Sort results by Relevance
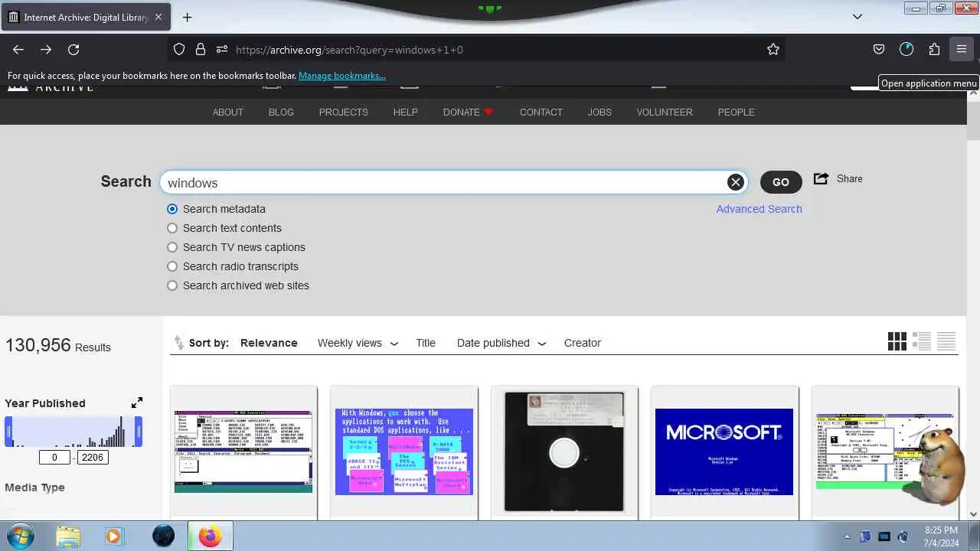Image resolution: width=980 pixels, height=551 pixels. [x=269, y=343]
